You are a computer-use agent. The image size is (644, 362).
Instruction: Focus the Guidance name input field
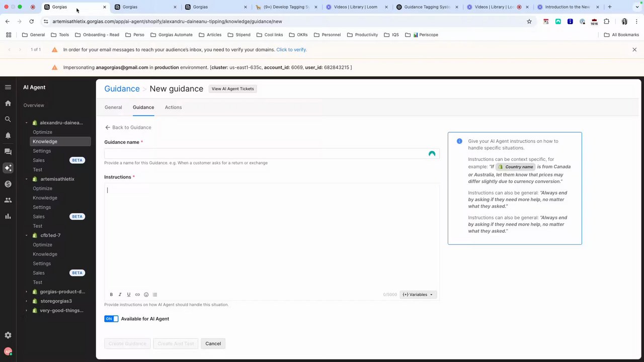click(x=272, y=153)
